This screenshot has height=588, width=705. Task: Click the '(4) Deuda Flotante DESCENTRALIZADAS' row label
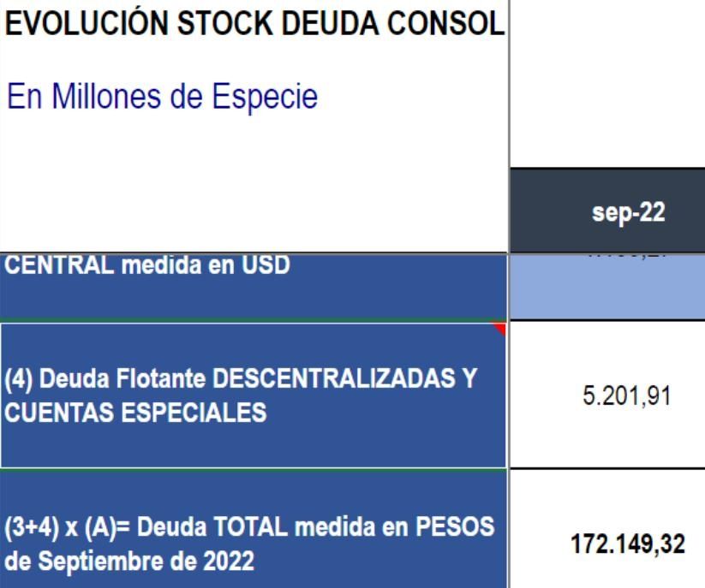coord(240,378)
